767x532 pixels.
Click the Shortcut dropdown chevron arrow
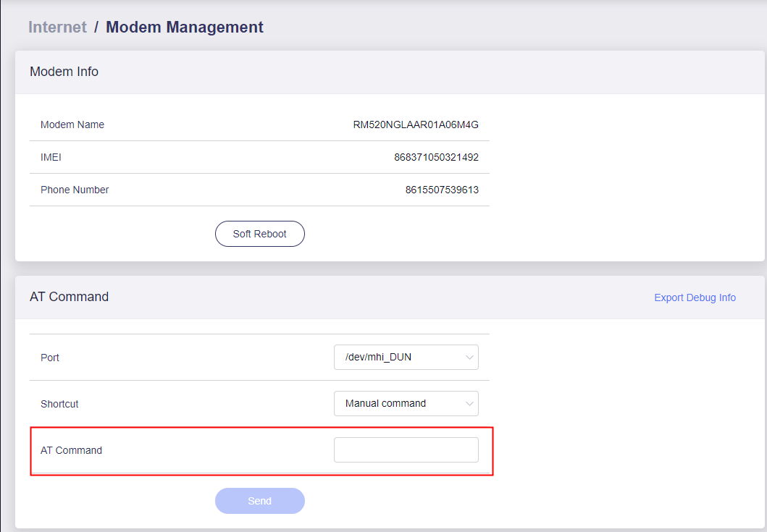pyautogui.click(x=469, y=404)
